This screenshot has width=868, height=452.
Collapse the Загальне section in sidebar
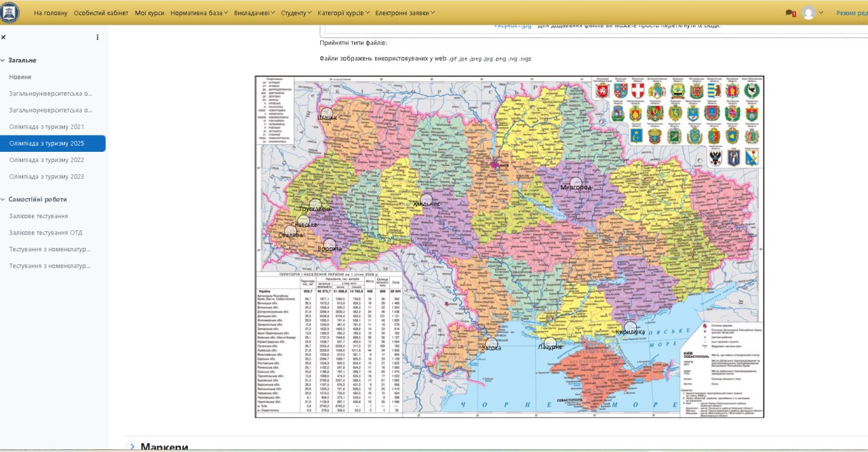pos(3,60)
